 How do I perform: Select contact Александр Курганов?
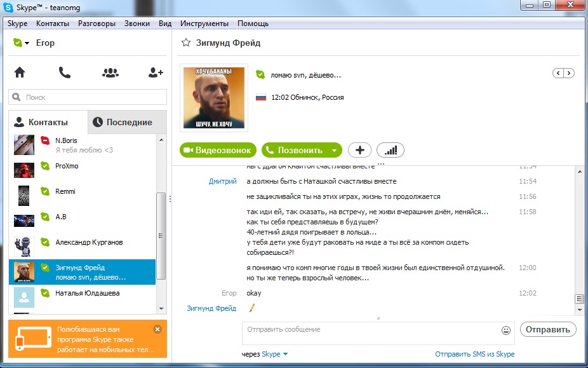(x=82, y=247)
